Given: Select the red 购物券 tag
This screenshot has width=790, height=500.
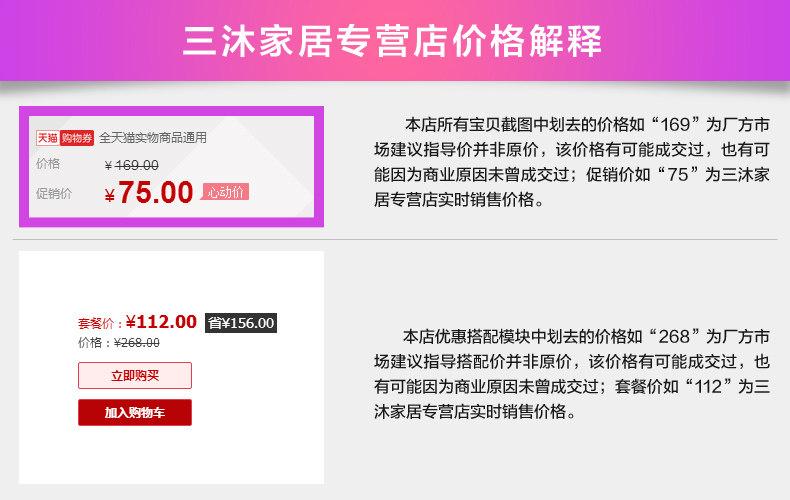Looking at the screenshot, I should click(77, 138).
